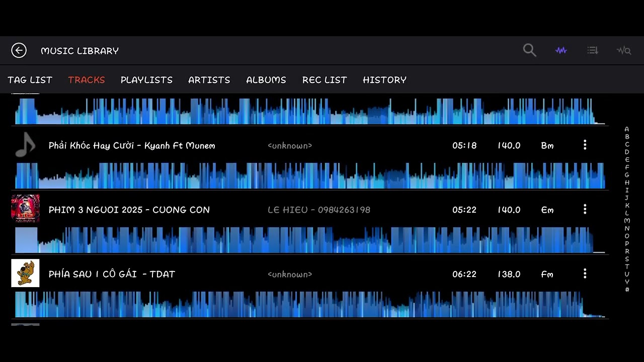
Task: Open options for PHIM 3 NGUOI 2025 track
Action: 585,209
